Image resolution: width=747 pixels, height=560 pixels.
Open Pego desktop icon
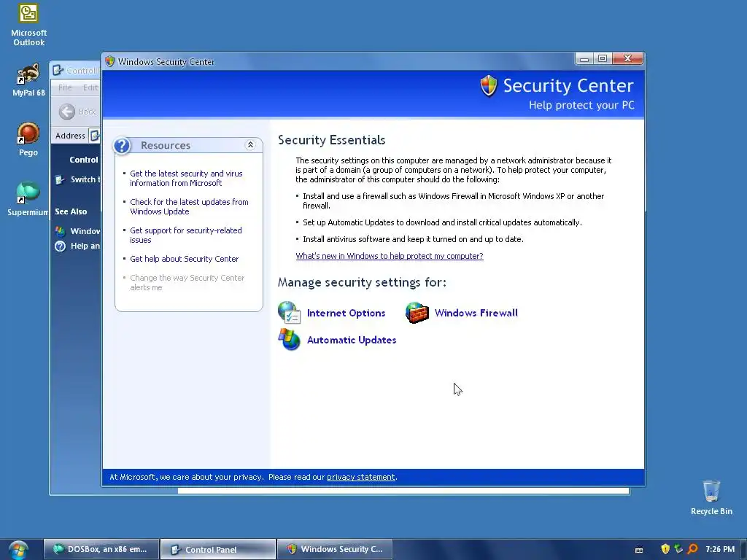coord(28,139)
